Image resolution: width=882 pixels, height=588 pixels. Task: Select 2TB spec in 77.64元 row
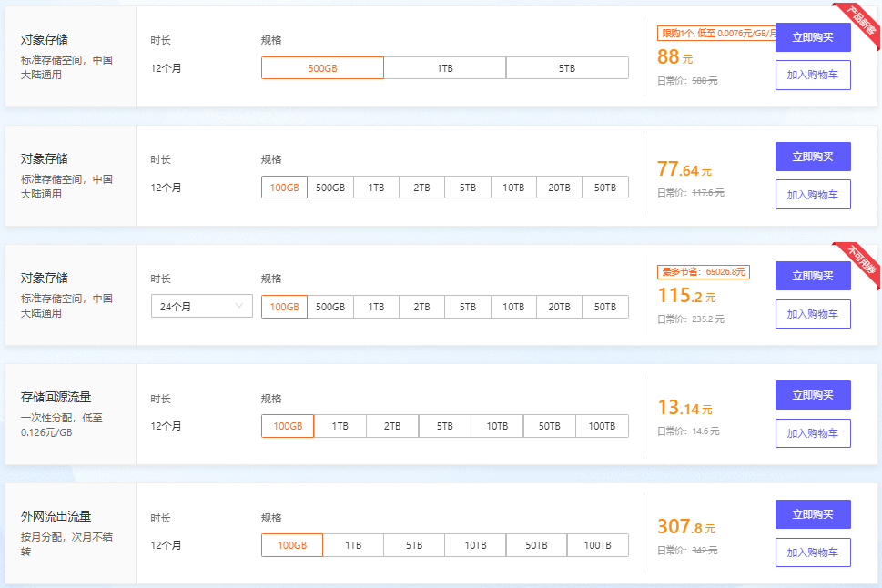click(x=421, y=188)
